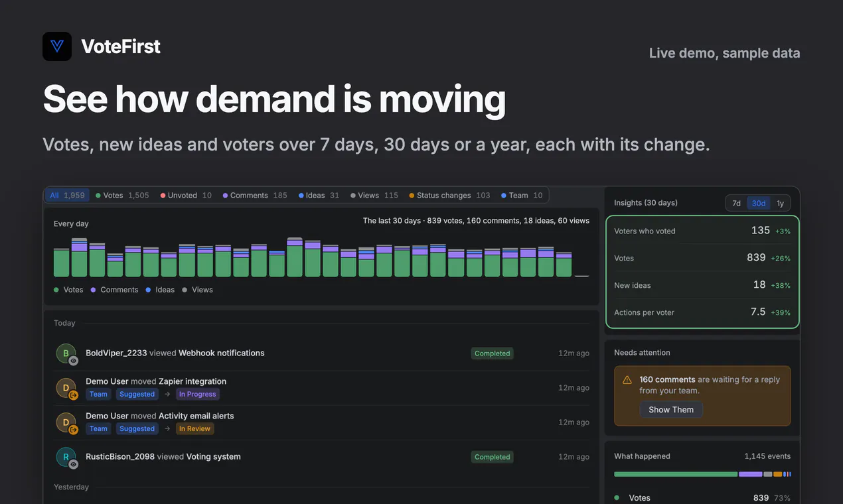This screenshot has height=504, width=843.
Task: Filter activity by Views 115
Action: click(x=374, y=196)
